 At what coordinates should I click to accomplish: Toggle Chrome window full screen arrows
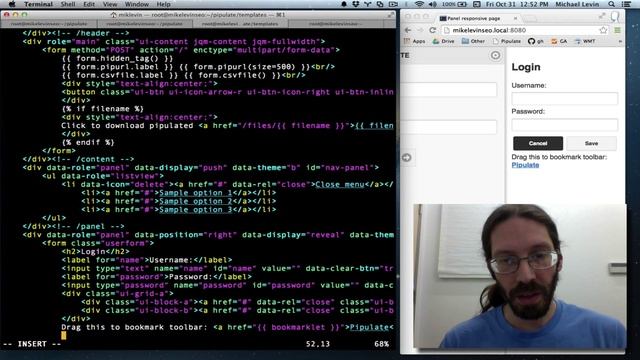(x=602, y=16)
